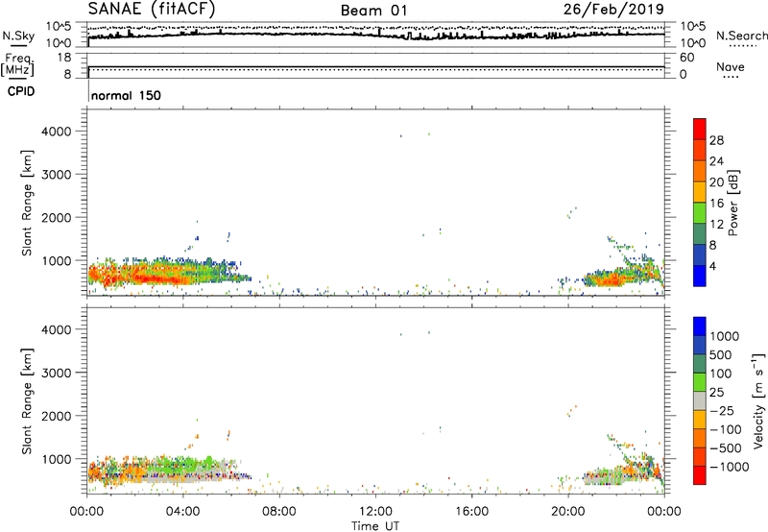Click the 12:00 time axis tick label
The height and width of the screenshot is (532, 768).
(x=375, y=512)
